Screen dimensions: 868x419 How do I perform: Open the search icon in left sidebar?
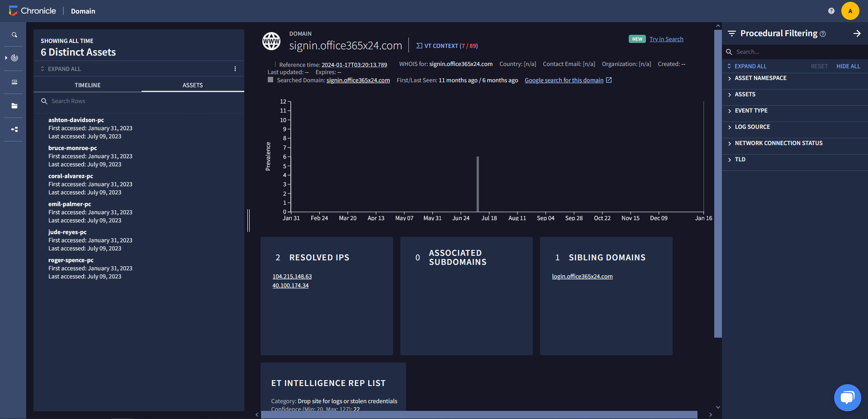14,34
